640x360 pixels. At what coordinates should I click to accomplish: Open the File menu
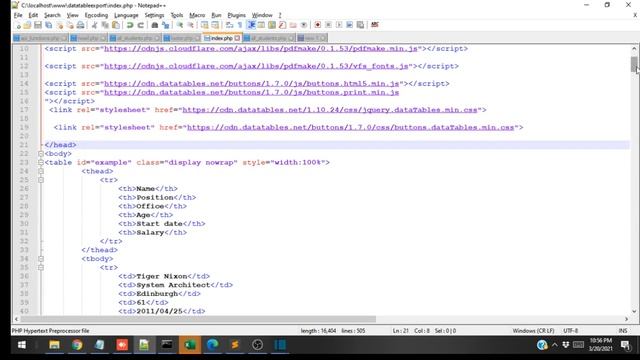coord(18,15)
